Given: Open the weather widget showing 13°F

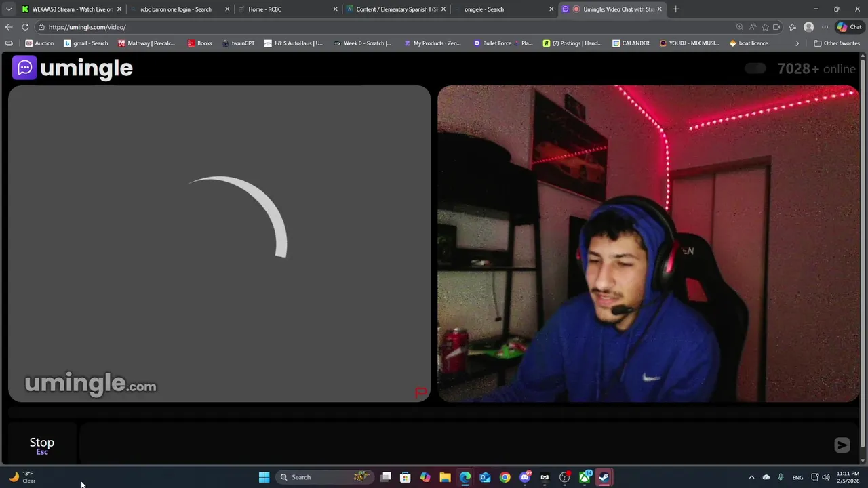Looking at the screenshot, I should pyautogui.click(x=22, y=477).
